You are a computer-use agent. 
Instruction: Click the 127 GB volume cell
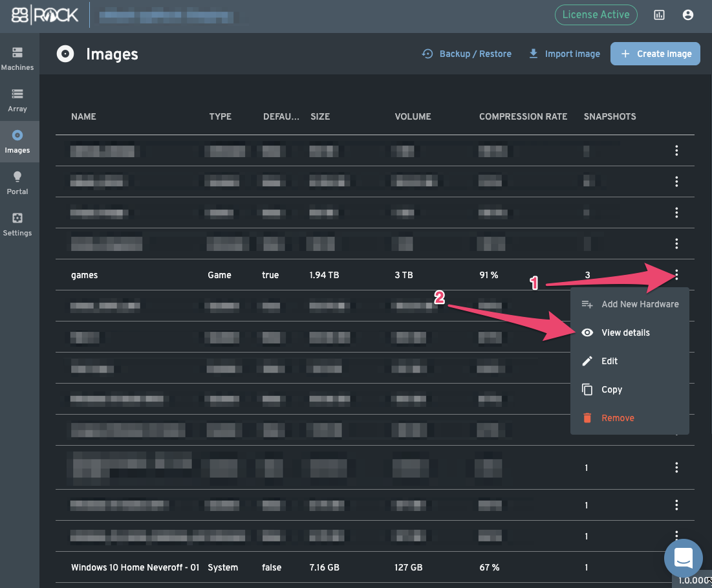[408, 567]
